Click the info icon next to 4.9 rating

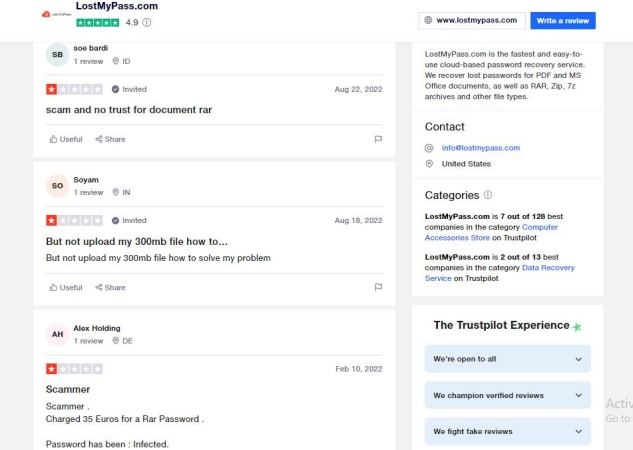(147, 23)
